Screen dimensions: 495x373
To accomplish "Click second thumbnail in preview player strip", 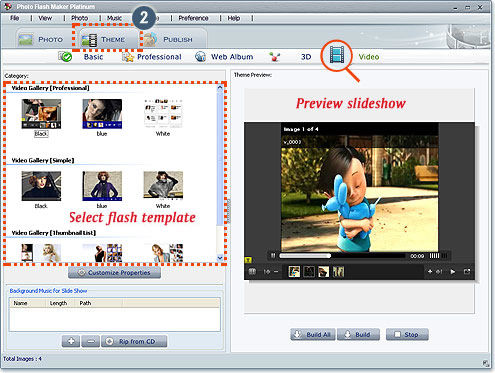I will 309,272.
